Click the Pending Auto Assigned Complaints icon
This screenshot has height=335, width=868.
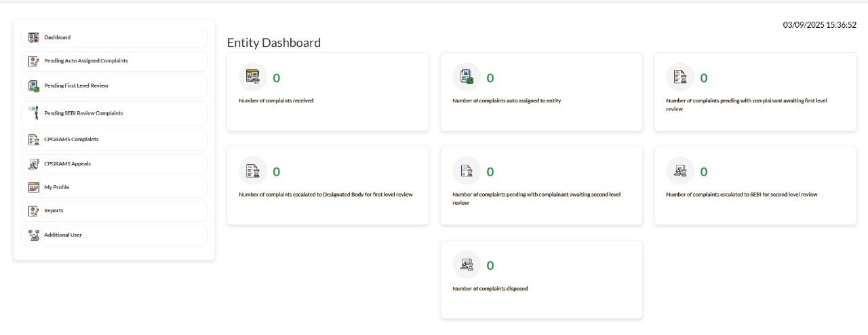tap(33, 61)
